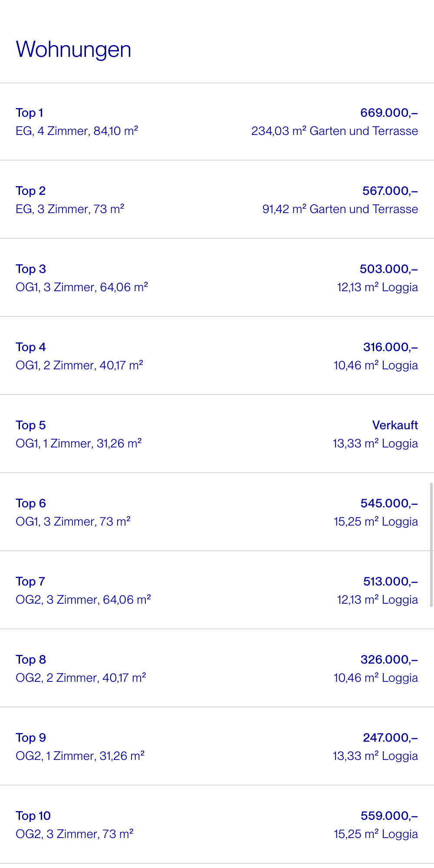434x868 pixels.
Task: Open the Top 10 listing
Action: click(x=33, y=816)
